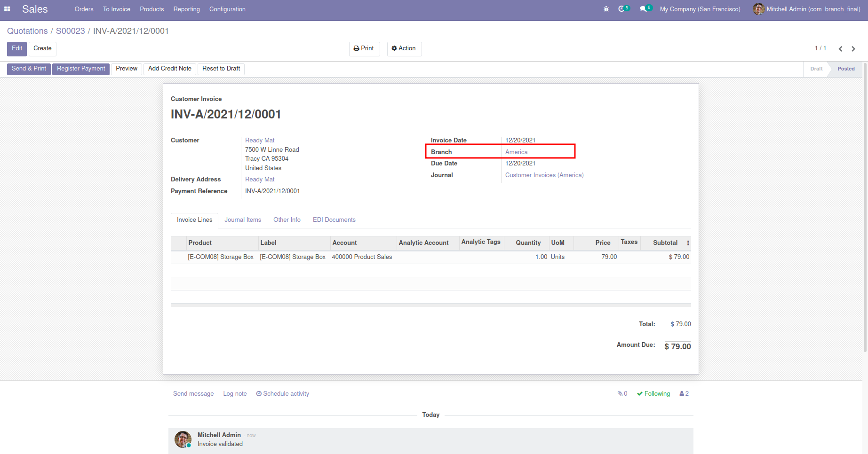
Task: Toggle the Following subscription
Action: tap(653, 394)
